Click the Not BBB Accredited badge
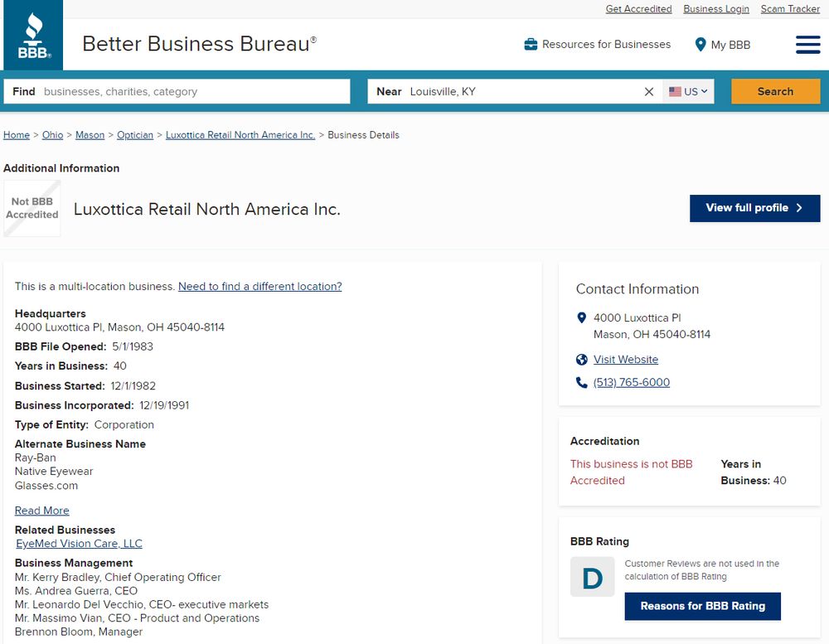Viewport: 829px width, 644px height. coord(32,209)
